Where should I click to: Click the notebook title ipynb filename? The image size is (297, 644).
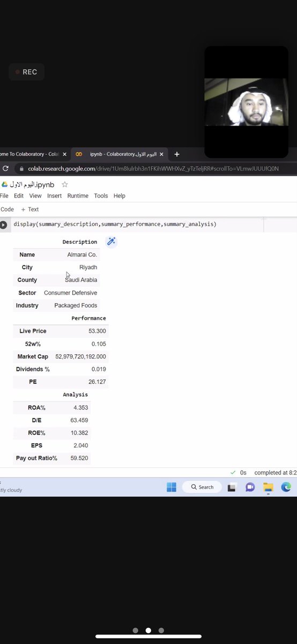pos(32,184)
